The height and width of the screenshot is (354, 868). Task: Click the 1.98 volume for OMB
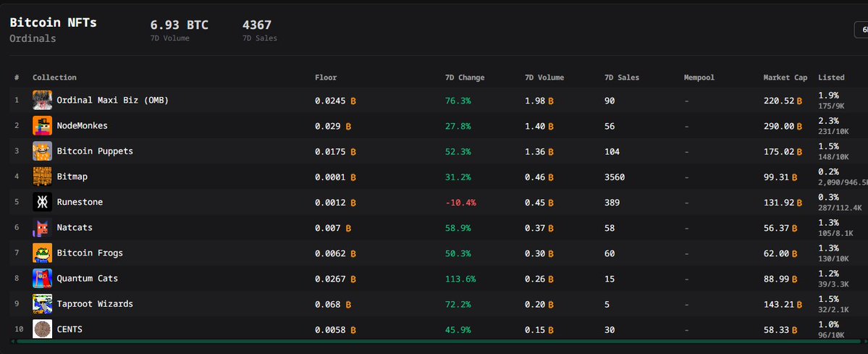(535, 101)
